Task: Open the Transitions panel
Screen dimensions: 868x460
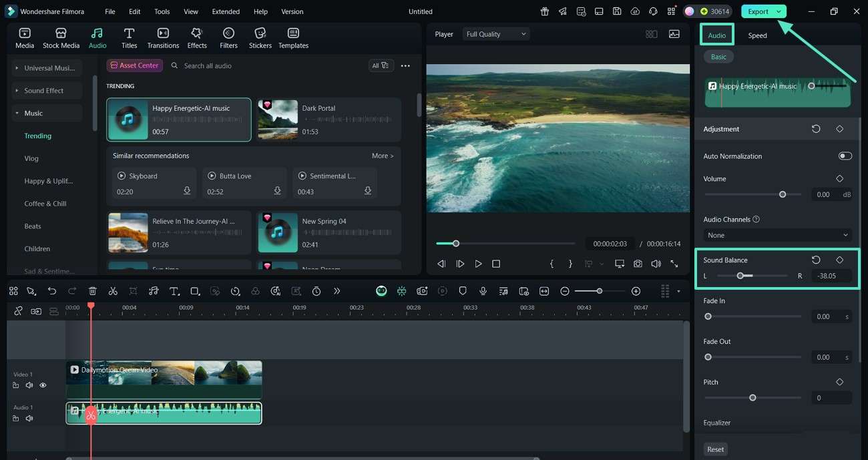Action: 163,38
